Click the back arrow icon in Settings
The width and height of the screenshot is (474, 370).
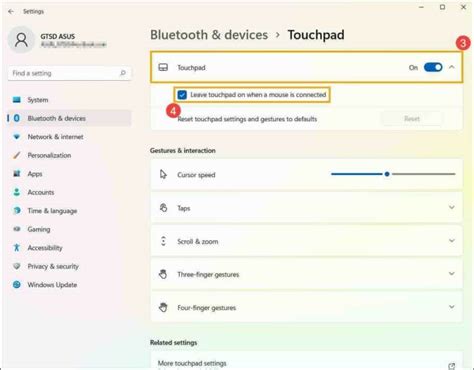[11, 12]
